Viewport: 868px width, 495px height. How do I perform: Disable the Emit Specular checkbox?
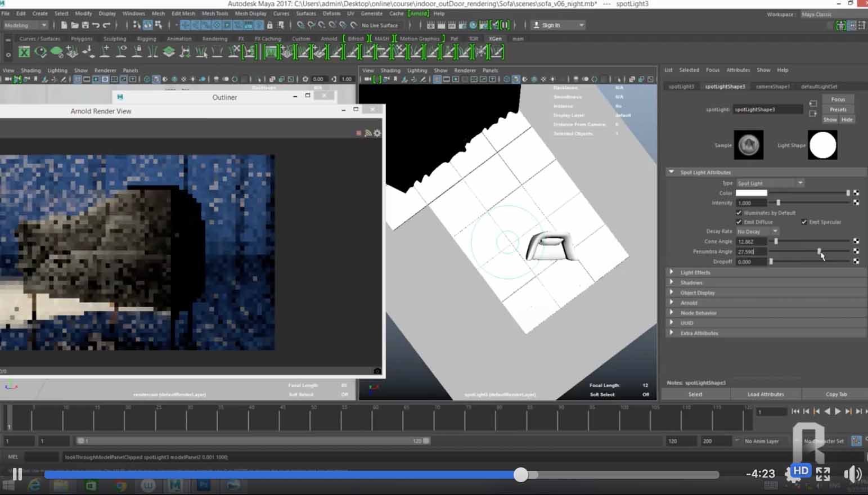(804, 222)
